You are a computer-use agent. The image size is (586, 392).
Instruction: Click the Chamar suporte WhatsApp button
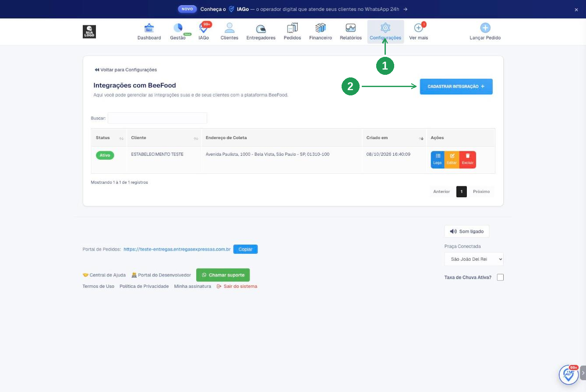(223, 275)
